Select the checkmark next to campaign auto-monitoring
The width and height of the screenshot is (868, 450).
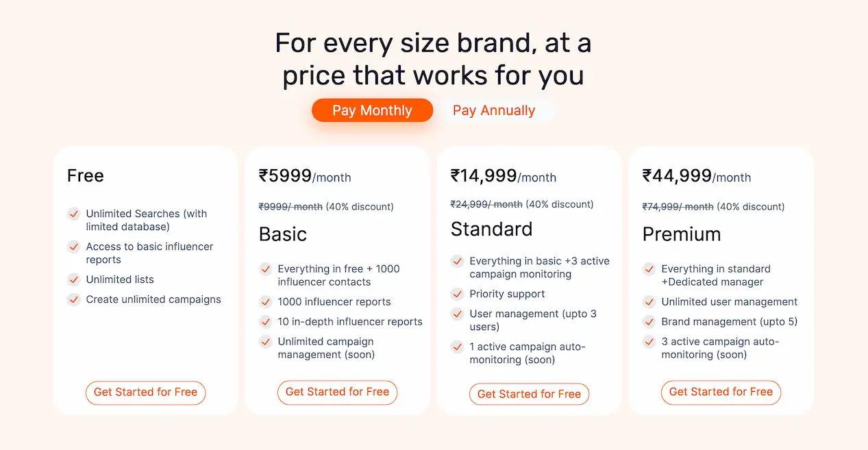point(457,347)
